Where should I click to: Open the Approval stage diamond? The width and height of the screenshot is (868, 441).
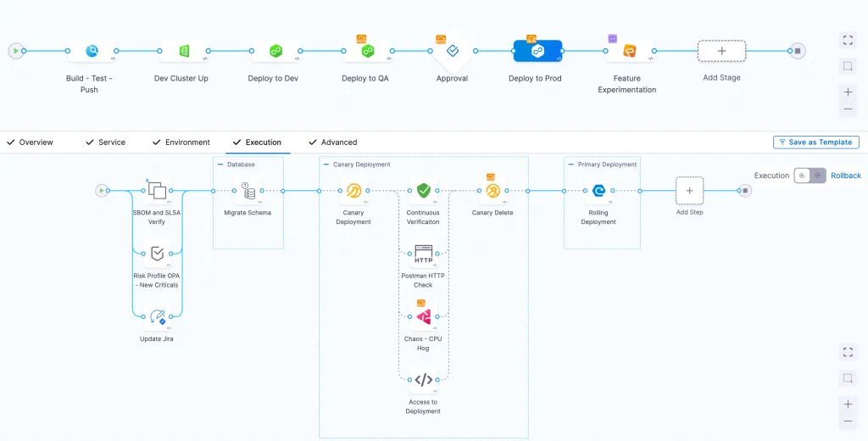[x=453, y=51]
